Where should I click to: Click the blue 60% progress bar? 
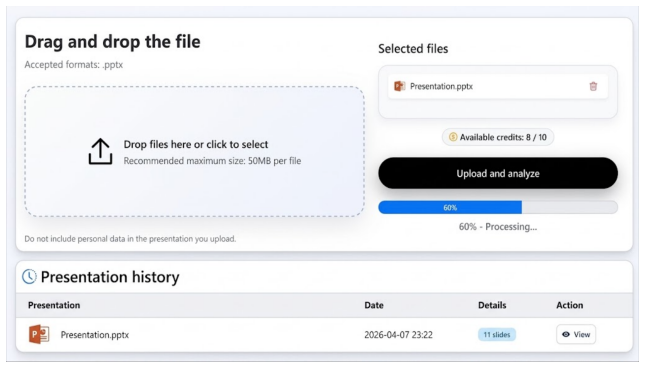[450, 207]
